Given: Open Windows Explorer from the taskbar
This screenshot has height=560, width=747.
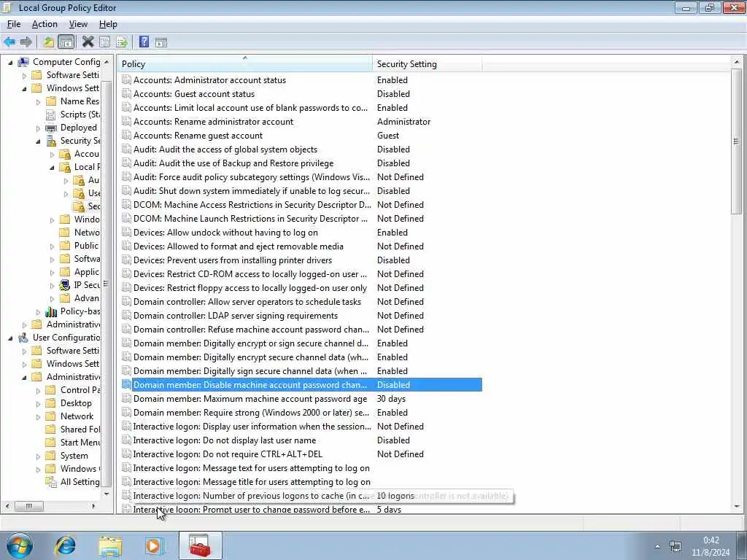Looking at the screenshot, I should click(x=111, y=545).
